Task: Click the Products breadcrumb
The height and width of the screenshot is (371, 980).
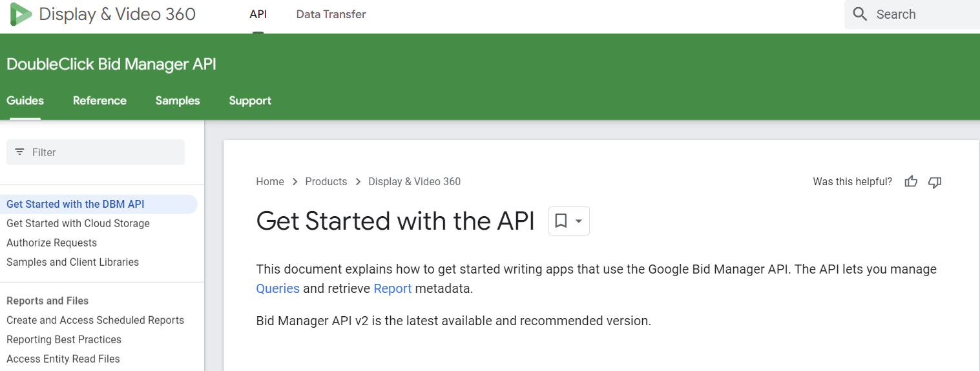Action: click(326, 181)
